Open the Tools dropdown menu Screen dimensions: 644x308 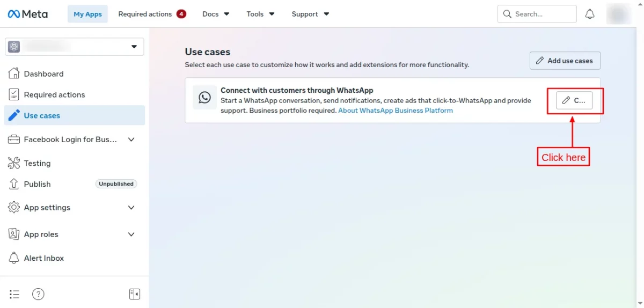(x=260, y=14)
